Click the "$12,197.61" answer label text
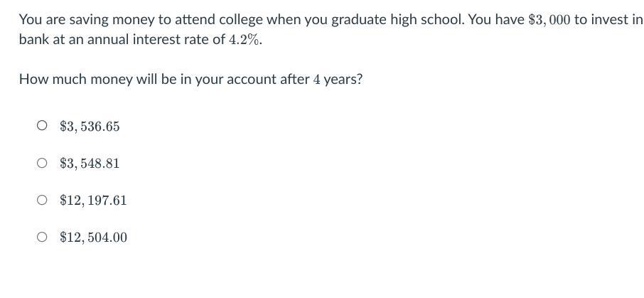The width and height of the screenshot is (644, 298). pos(93,201)
